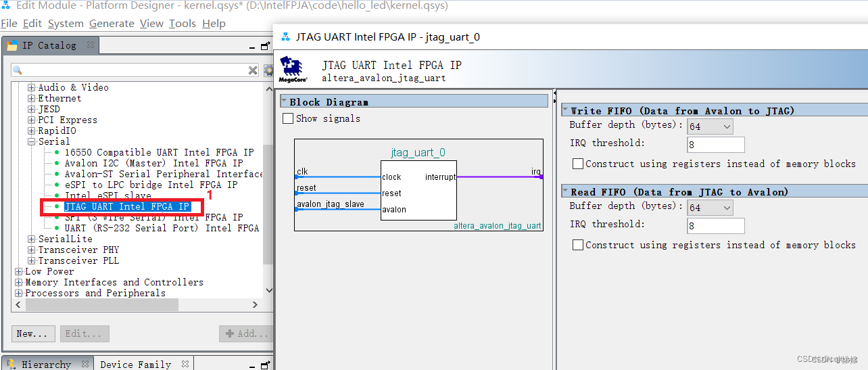This screenshot has width=868, height=370.
Task: Detach the IP Catalog panel
Action: (265, 45)
